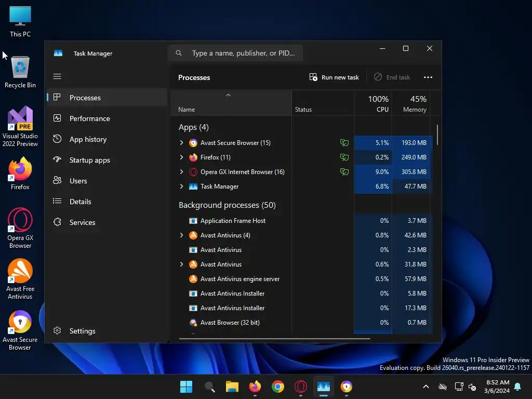
Task: Sort processes by the CPU column
Action: click(x=373, y=104)
